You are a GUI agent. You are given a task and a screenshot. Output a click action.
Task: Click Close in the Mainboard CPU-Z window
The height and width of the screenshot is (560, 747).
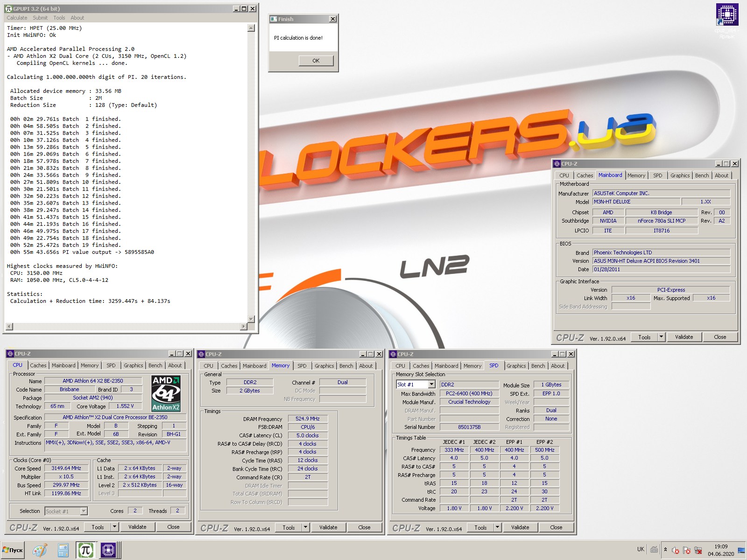click(720, 337)
